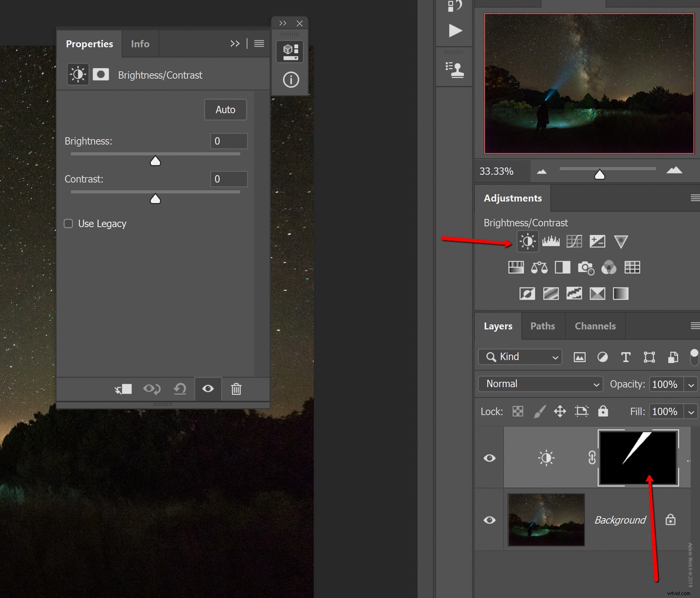Open the Curves adjustment
700x598 pixels.
(x=574, y=241)
